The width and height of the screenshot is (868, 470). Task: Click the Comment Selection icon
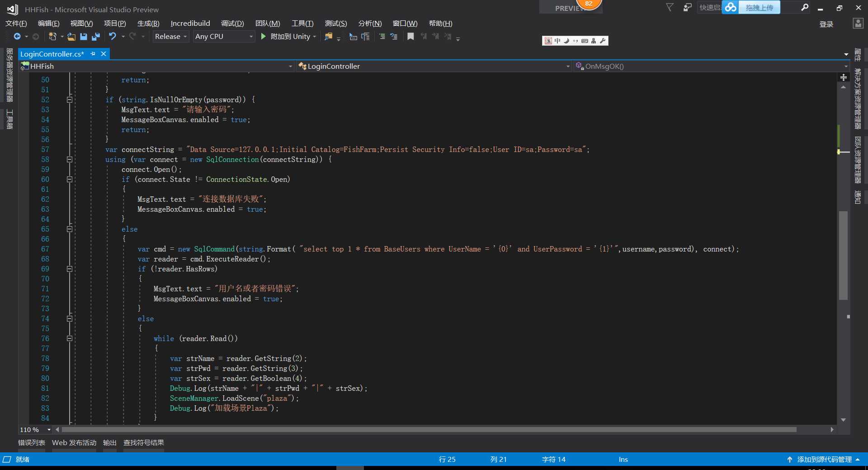(382, 37)
